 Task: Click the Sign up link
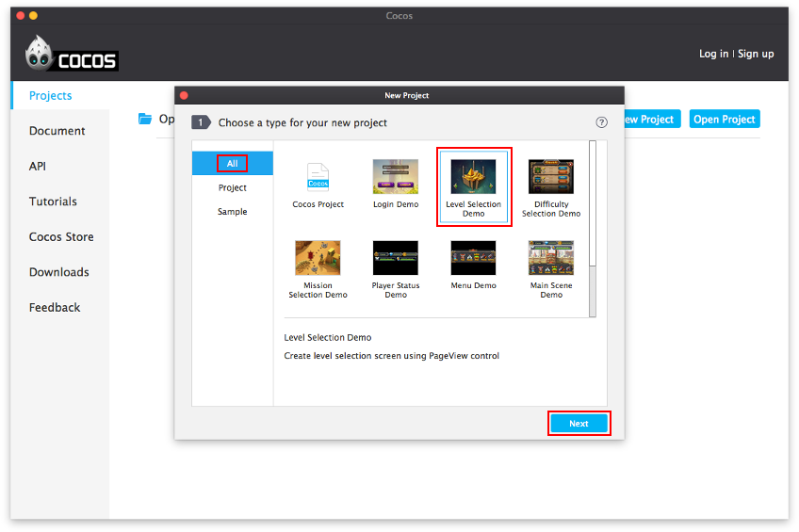click(756, 54)
